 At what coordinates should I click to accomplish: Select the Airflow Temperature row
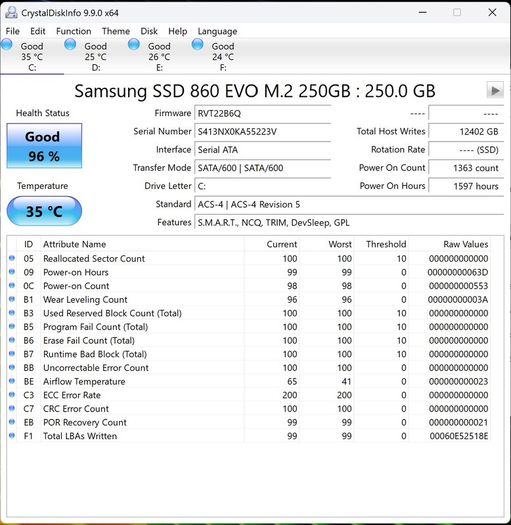tap(249, 381)
